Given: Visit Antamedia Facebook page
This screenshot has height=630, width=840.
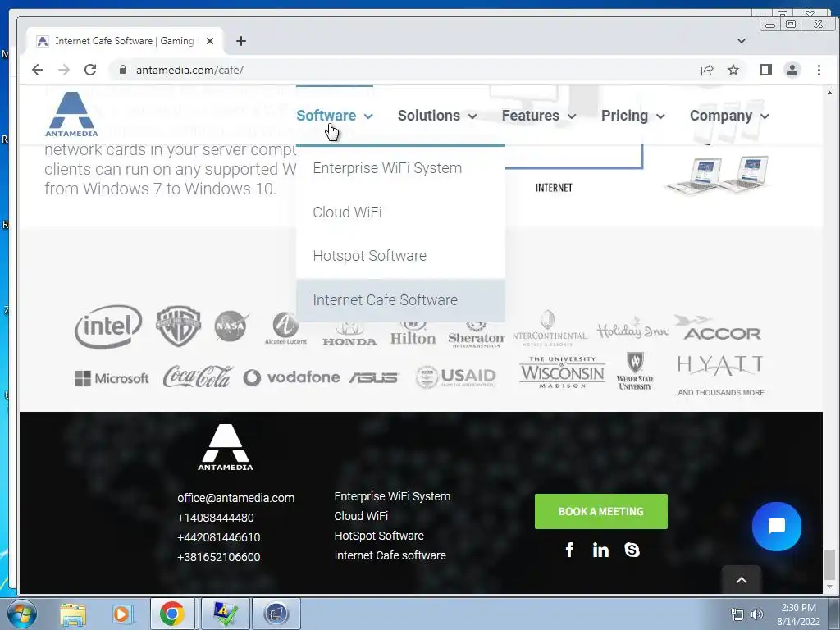Looking at the screenshot, I should click(569, 550).
